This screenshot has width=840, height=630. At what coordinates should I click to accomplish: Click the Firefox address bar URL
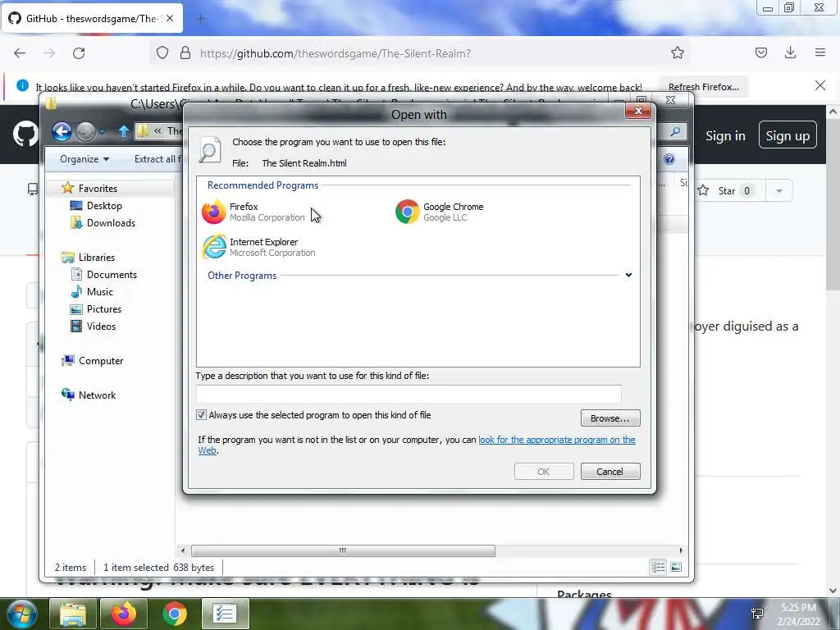point(335,53)
